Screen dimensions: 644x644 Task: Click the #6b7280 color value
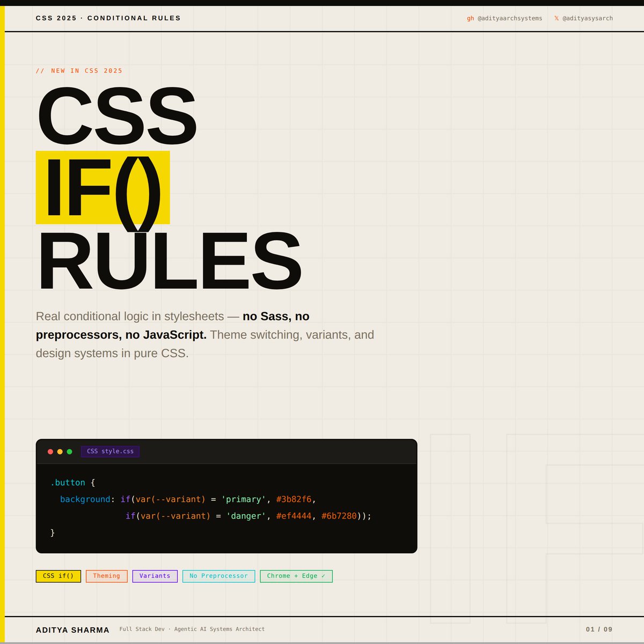tap(339, 516)
